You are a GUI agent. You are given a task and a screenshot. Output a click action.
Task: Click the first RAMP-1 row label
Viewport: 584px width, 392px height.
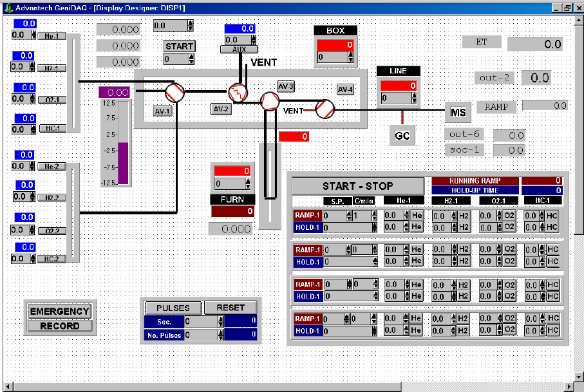(x=308, y=215)
